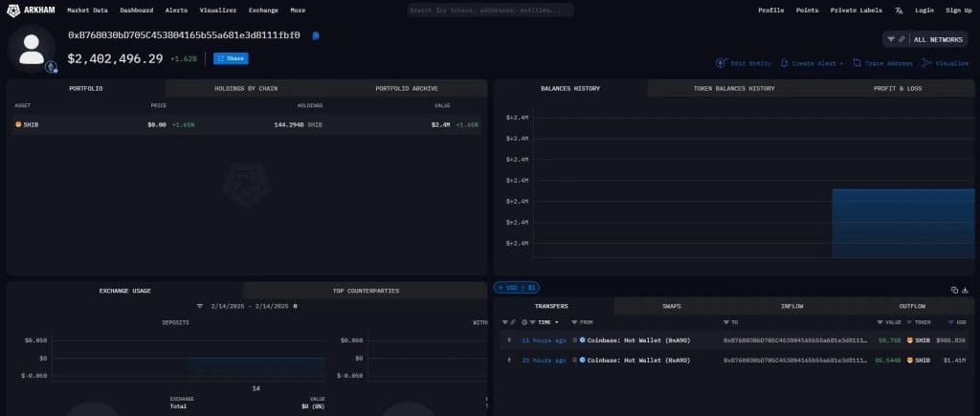
Task: Open the Value column filter
Action: point(880,322)
